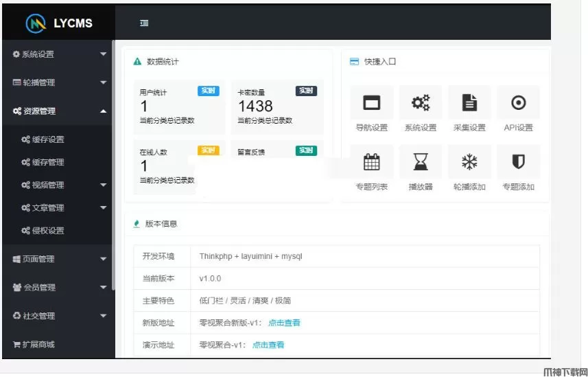The height and width of the screenshot is (377, 588).
Task: Click 点击查看 link for 演示地址
Action: tap(268, 345)
